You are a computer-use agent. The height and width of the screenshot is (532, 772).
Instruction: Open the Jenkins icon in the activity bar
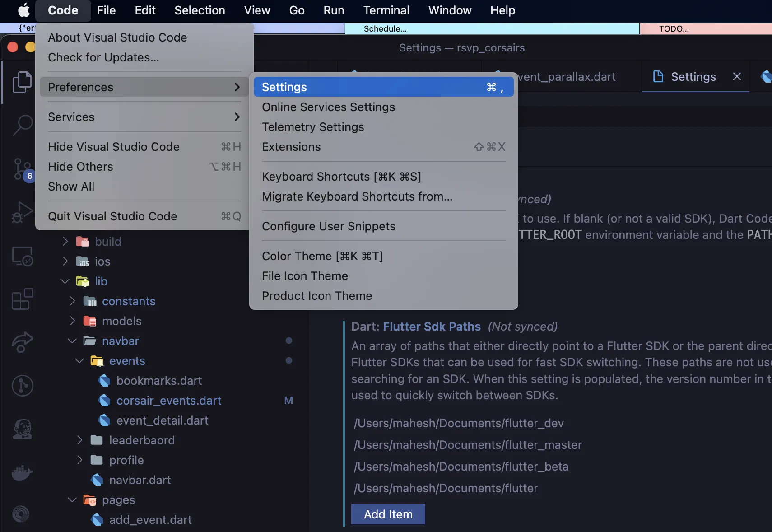tap(22, 429)
